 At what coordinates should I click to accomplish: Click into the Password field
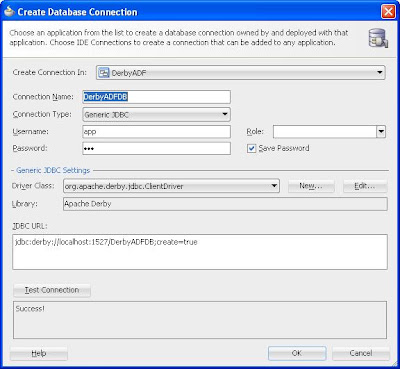pos(156,148)
